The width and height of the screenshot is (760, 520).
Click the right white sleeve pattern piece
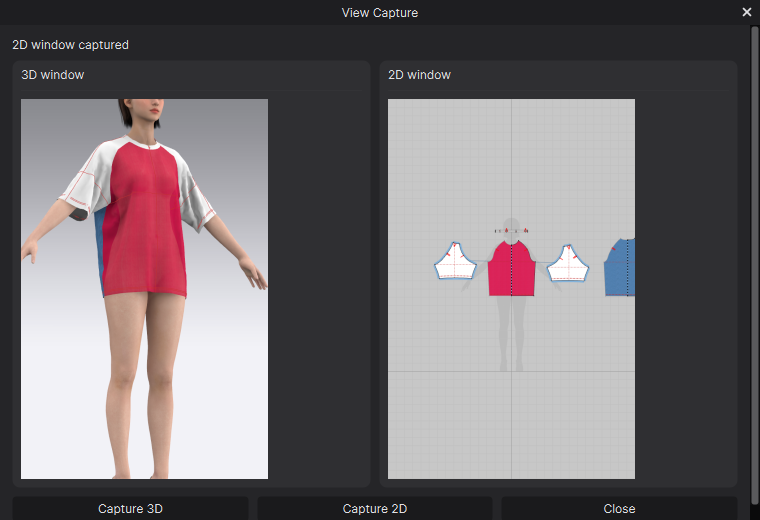click(x=568, y=264)
